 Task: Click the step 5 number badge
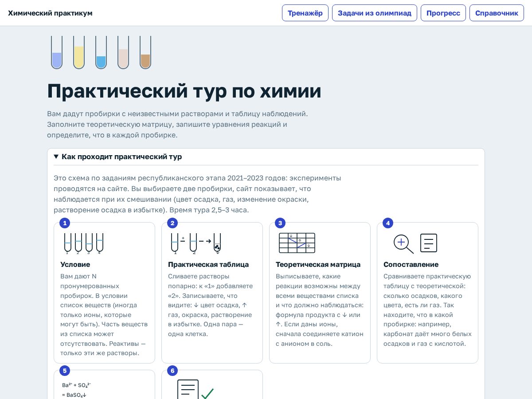(x=65, y=371)
